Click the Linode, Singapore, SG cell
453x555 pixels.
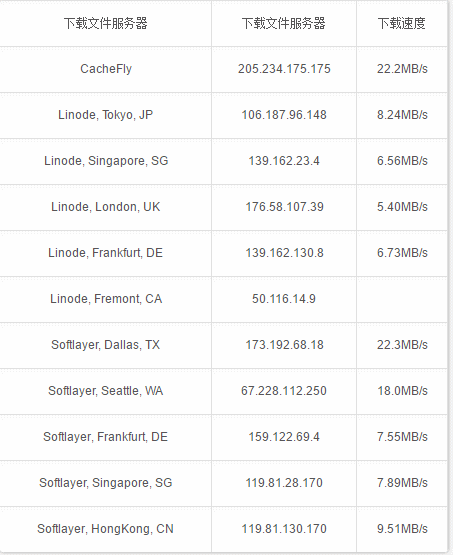coord(106,161)
